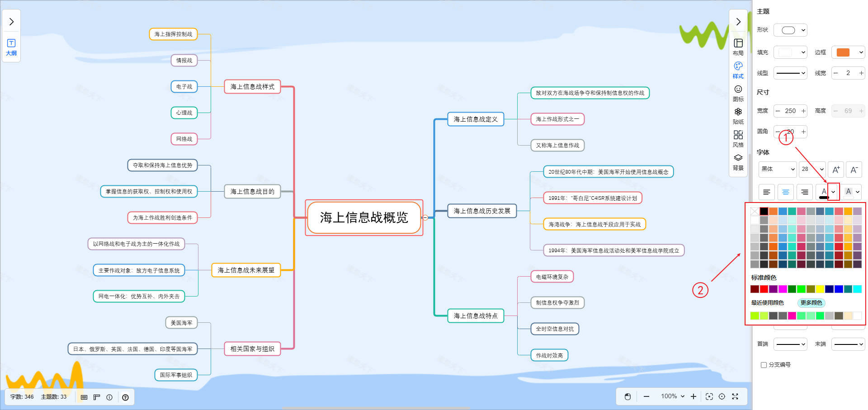868x410 pixels.
Task: Open the 大纲 outline panel
Action: point(11,47)
